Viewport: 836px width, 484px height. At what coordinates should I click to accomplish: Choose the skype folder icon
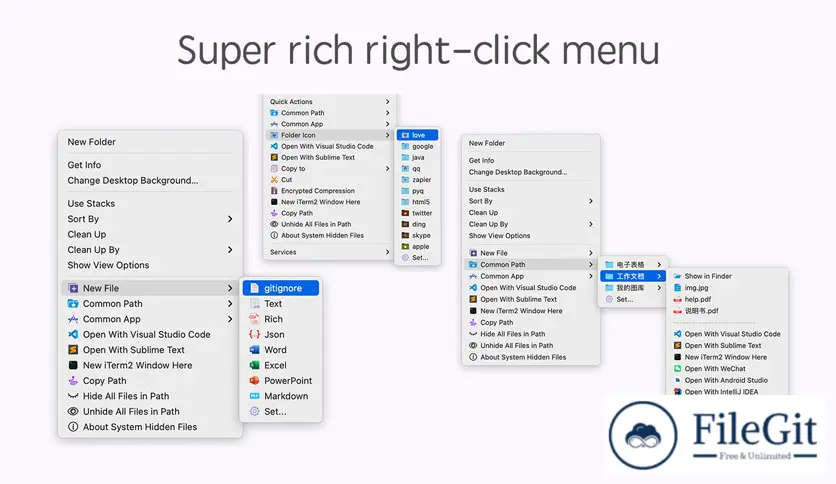(417, 236)
